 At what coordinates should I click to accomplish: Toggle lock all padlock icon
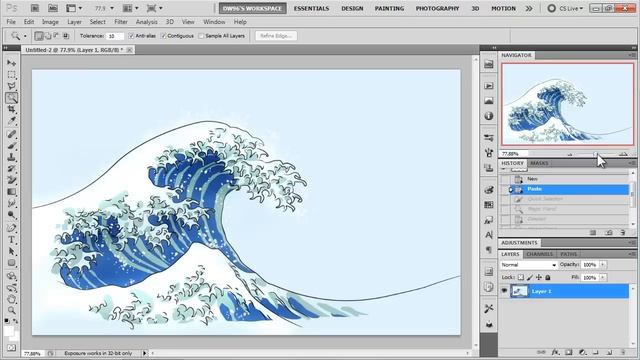point(548,278)
